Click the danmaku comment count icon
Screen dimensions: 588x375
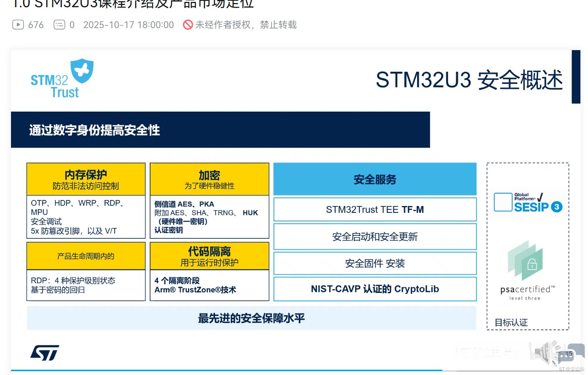(59, 25)
